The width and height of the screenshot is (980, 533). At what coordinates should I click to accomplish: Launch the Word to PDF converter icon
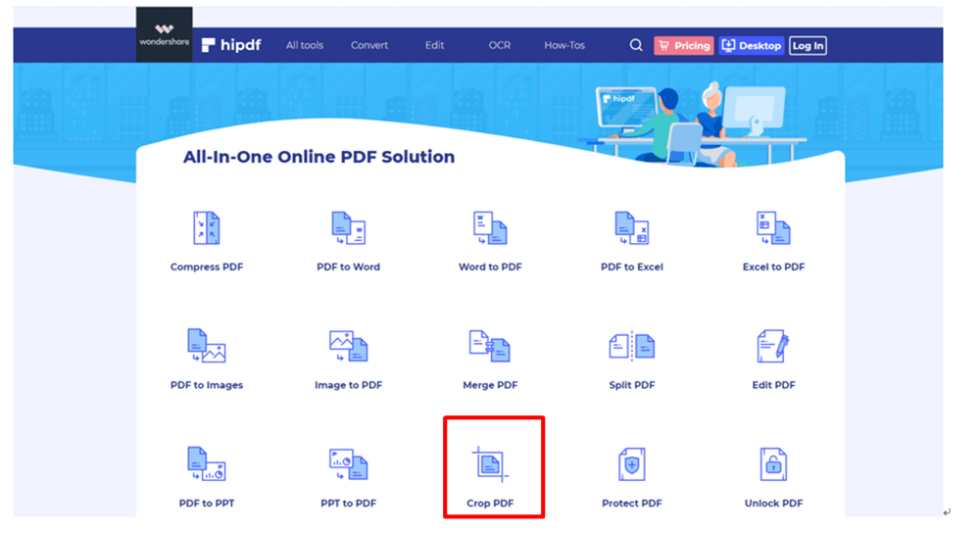coord(490,228)
